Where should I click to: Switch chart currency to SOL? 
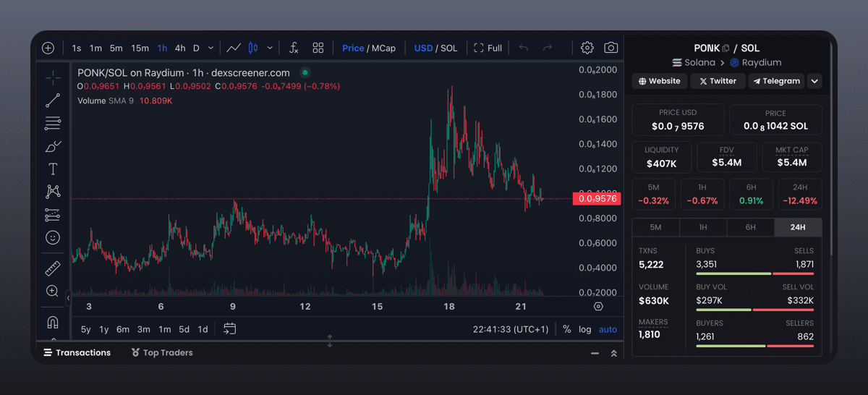click(449, 48)
